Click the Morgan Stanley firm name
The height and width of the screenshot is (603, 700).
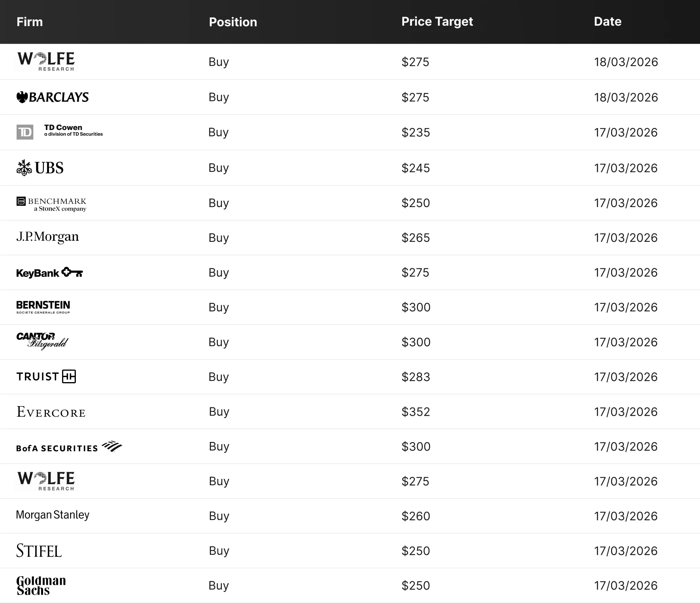coord(53,515)
